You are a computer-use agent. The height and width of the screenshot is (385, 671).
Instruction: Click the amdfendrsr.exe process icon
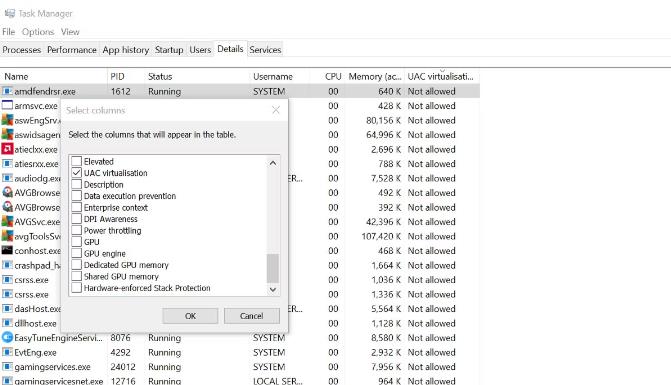coord(7,91)
